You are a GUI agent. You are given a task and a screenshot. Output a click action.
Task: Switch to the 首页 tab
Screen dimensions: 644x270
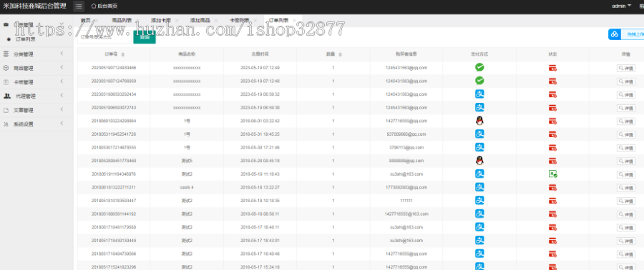click(85, 20)
